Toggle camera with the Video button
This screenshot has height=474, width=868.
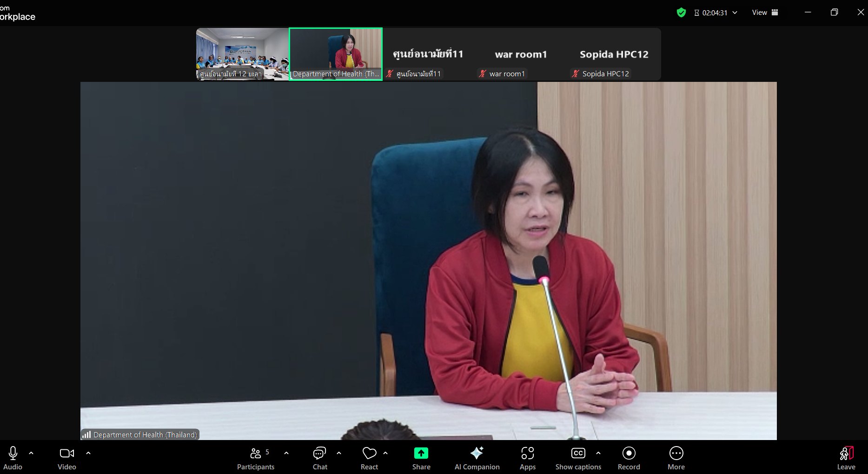pos(67,458)
